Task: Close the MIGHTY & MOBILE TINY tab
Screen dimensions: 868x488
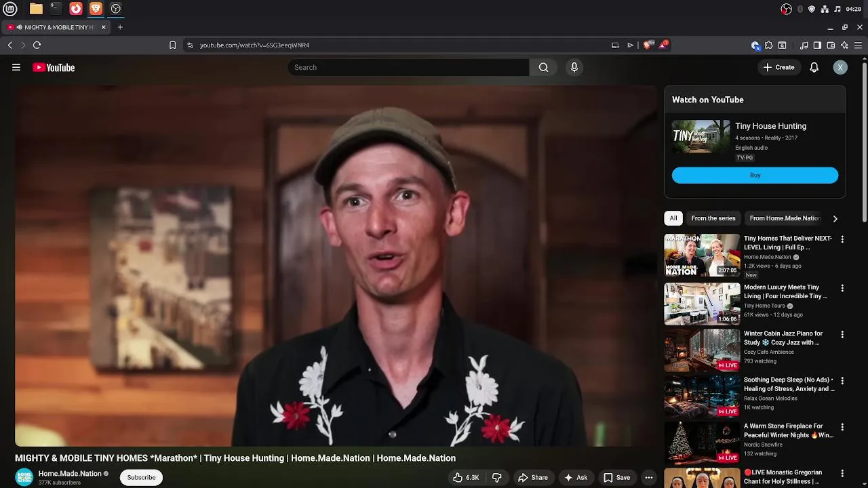Action: (x=103, y=27)
